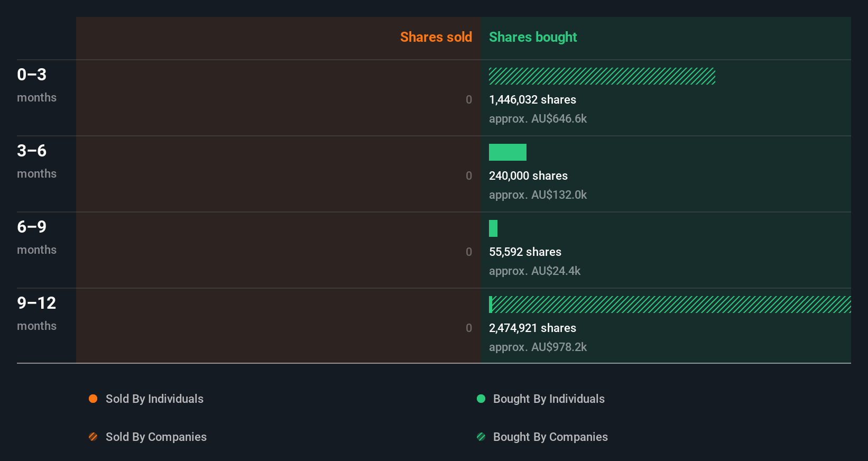
Task: Click the striped Bought By Companies legend icon
Action: point(481,437)
